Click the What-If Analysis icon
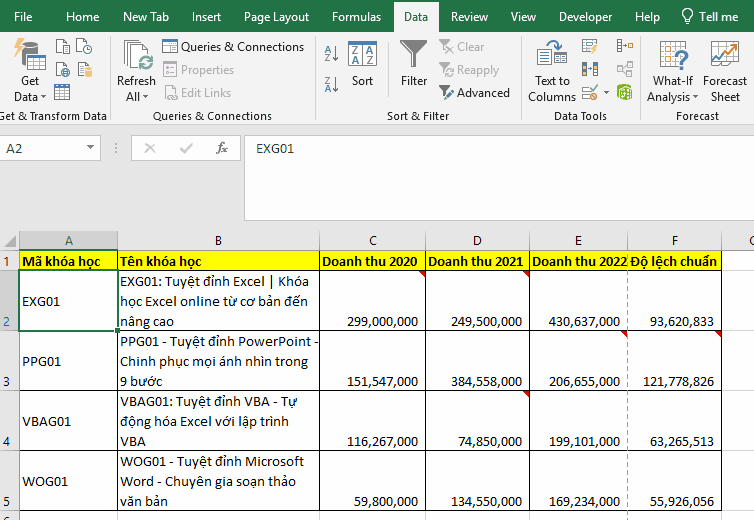The width and height of the screenshot is (754, 520). pyautogui.click(x=673, y=54)
